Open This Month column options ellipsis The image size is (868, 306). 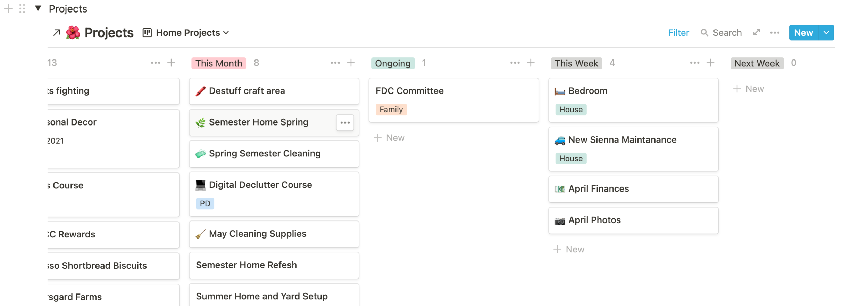[x=335, y=63]
